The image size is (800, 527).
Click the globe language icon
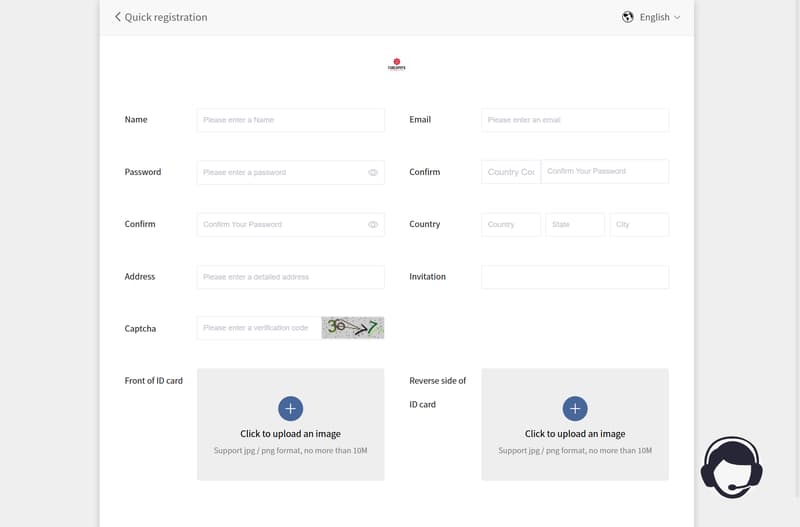coord(628,17)
